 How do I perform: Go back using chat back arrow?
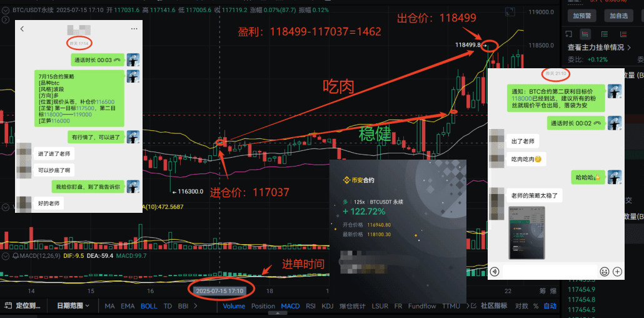(22, 29)
